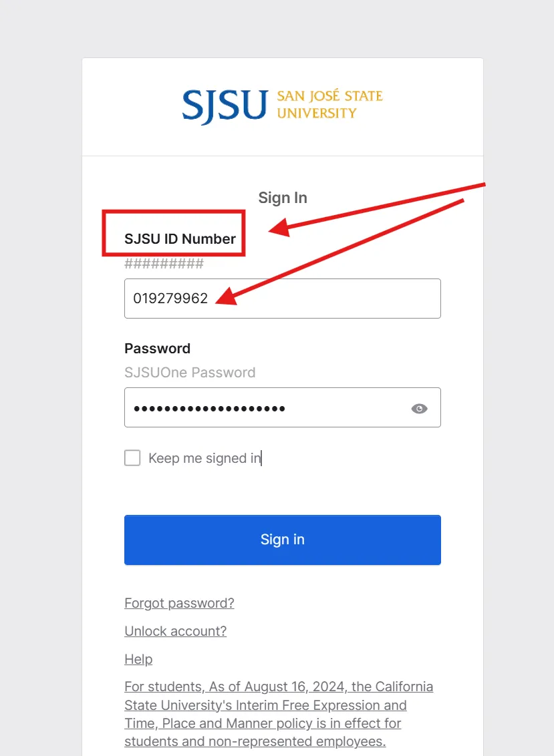Click the blue SJSU logo letters
The image size is (554, 756).
coord(225,107)
